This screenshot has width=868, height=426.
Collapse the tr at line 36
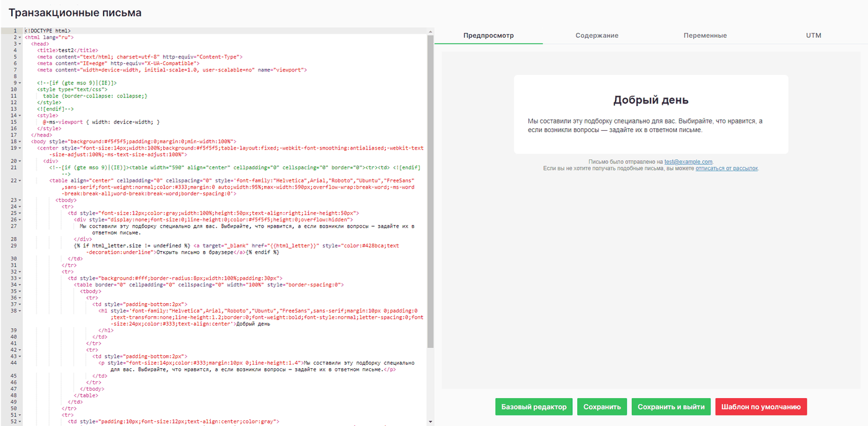pos(20,298)
